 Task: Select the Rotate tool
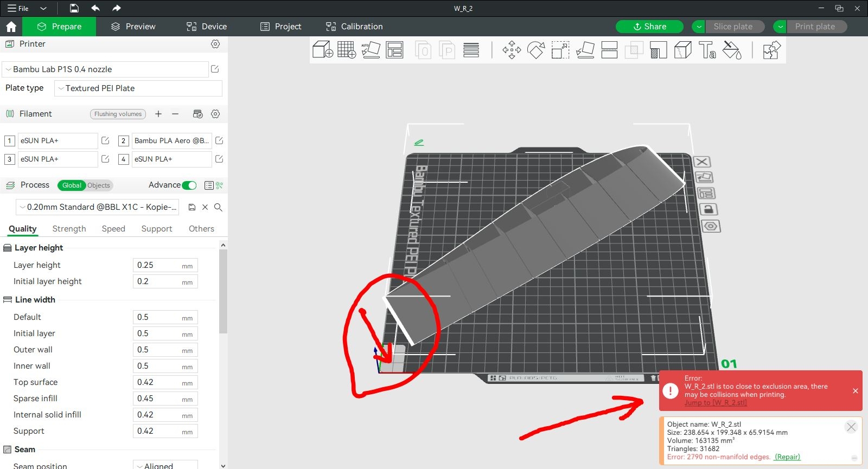(536, 50)
